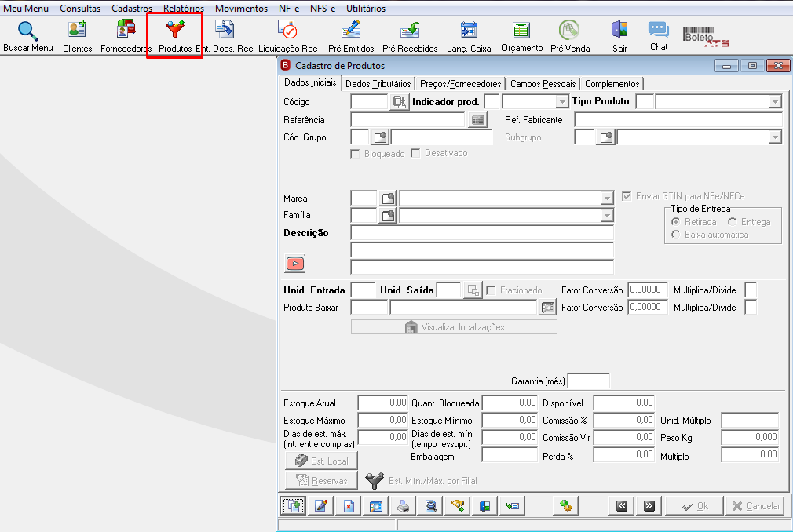
Task: Select the Entrega radio button
Action: coord(732,222)
